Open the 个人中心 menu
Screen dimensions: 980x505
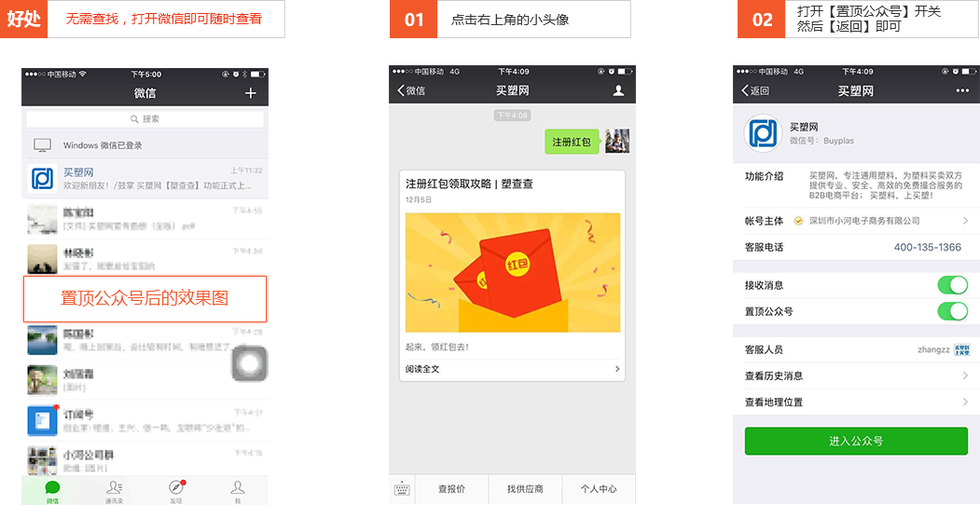[x=599, y=489]
